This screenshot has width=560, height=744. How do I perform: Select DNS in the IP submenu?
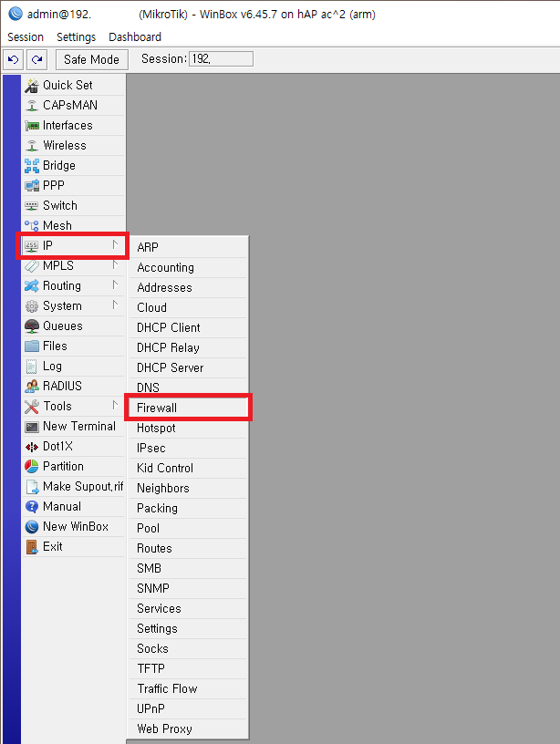[x=188, y=387]
